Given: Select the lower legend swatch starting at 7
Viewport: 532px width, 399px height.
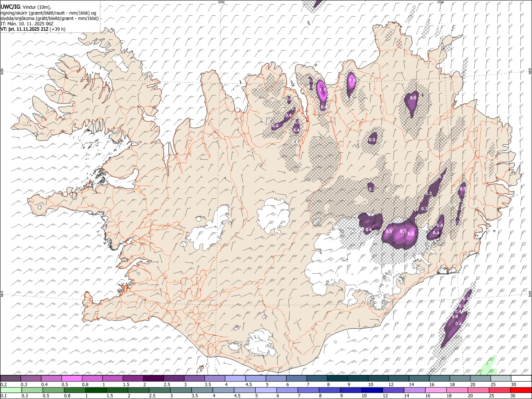Looking at the screenshot, I should [x=308, y=390].
